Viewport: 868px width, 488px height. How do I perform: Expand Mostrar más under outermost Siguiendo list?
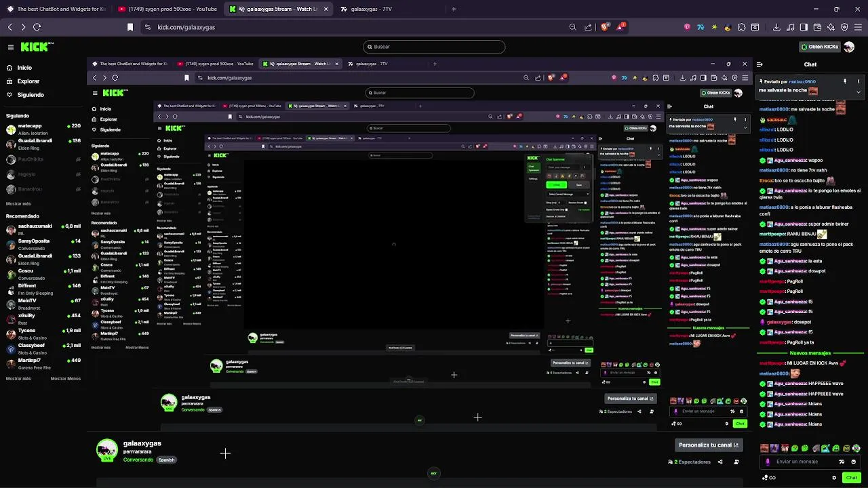click(x=18, y=203)
